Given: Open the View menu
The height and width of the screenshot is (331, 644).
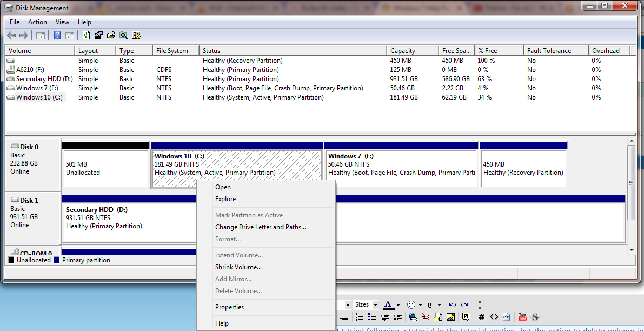Looking at the screenshot, I should (x=62, y=22).
